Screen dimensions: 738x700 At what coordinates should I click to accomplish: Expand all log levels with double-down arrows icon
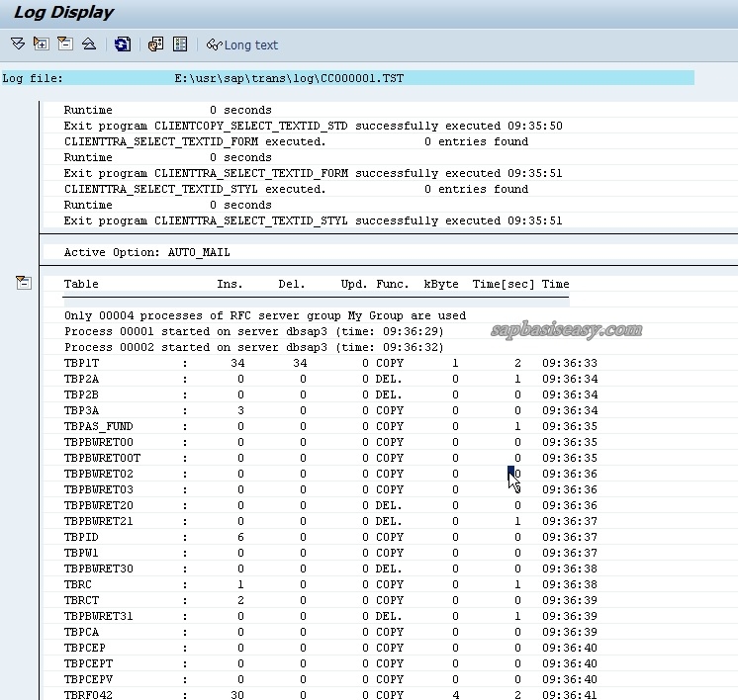[18, 44]
